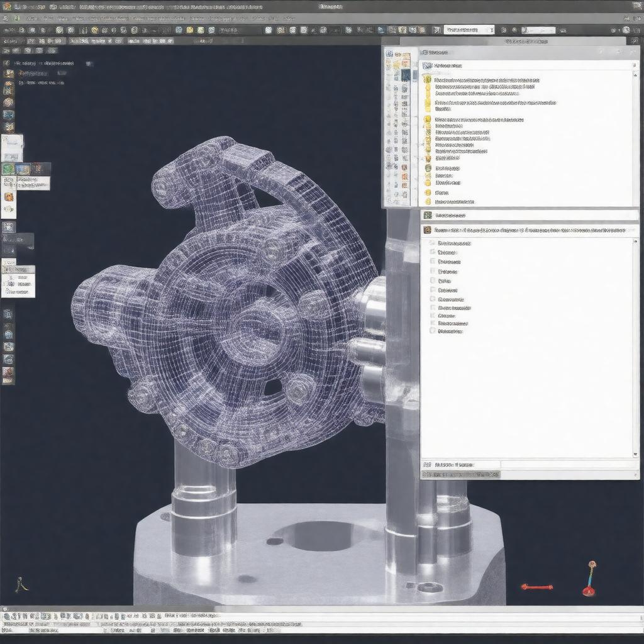Select the last yellow item in the upper tree
The height and width of the screenshot is (644, 644).
[428, 201]
